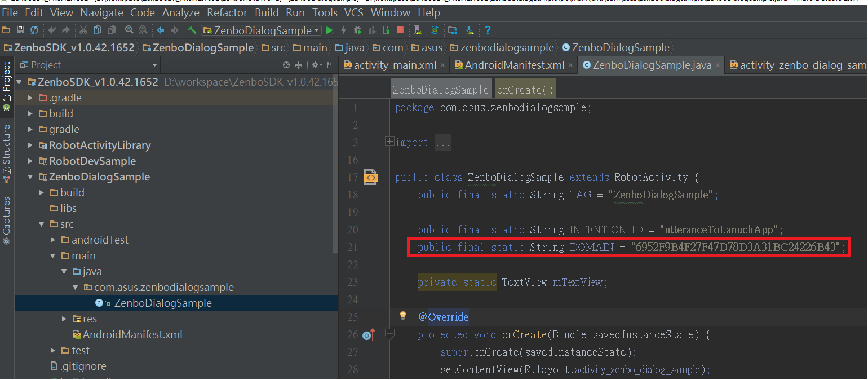Toggle the Captures tool window
Image resolution: width=868 pixels, height=380 pixels.
(x=7, y=220)
